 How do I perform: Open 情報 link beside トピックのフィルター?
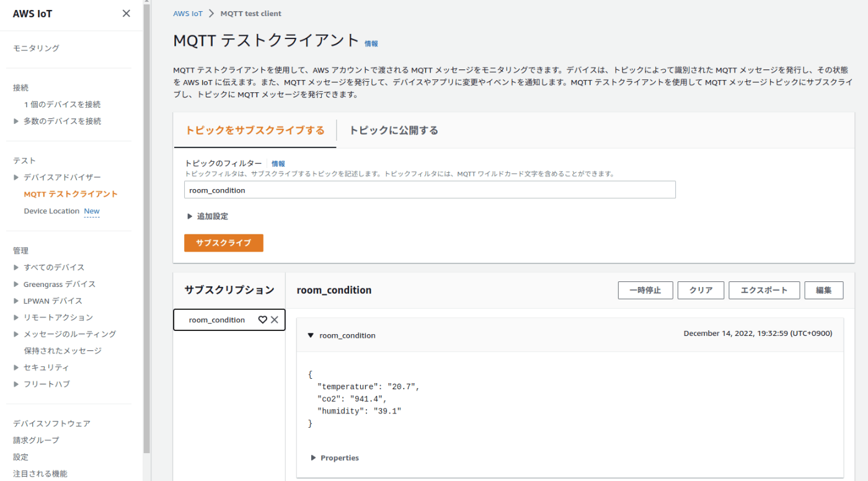[278, 164]
